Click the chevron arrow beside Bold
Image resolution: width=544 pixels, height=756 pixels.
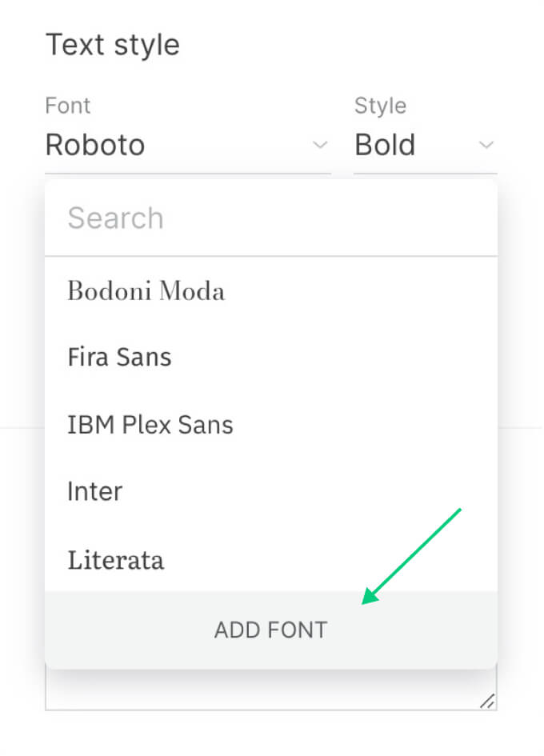click(486, 146)
